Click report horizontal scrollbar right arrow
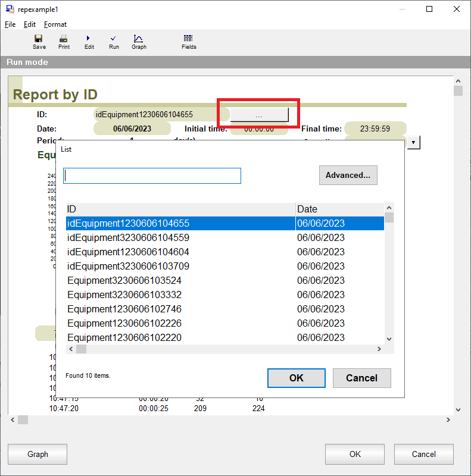 (x=448, y=420)
